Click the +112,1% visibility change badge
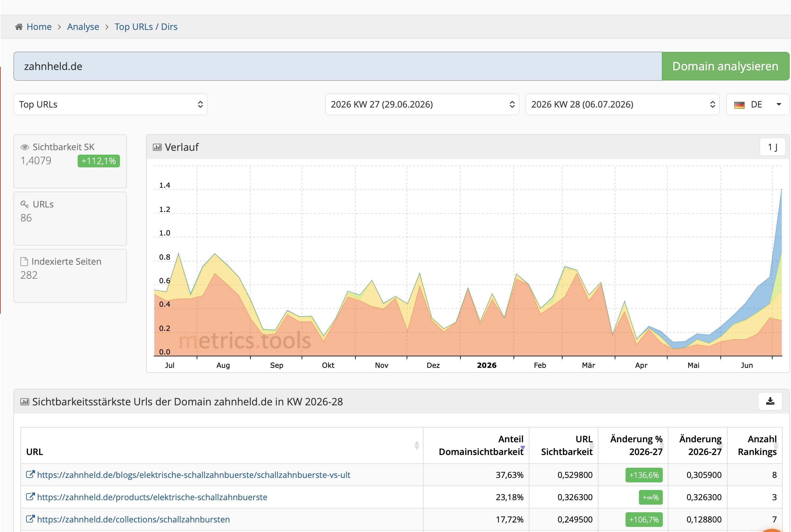 99,161
